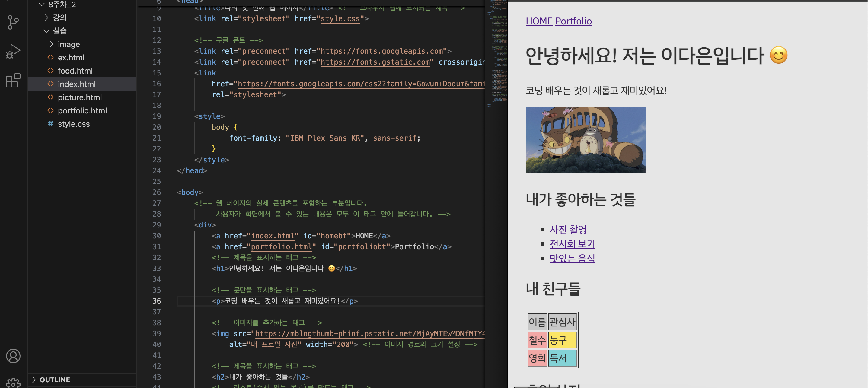Click the HTML icon beside ex.html
Viewport: 868px width, 388px height.
[x=50, y=57]
